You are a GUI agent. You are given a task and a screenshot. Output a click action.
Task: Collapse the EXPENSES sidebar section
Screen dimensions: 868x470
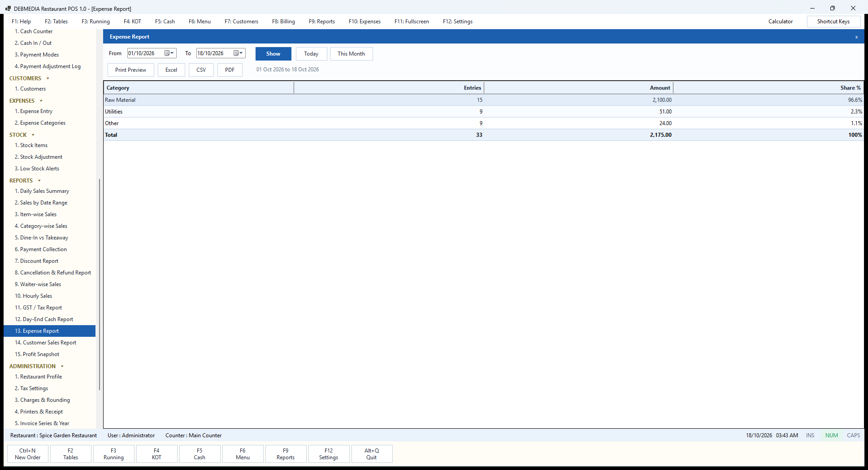[41, 101]
